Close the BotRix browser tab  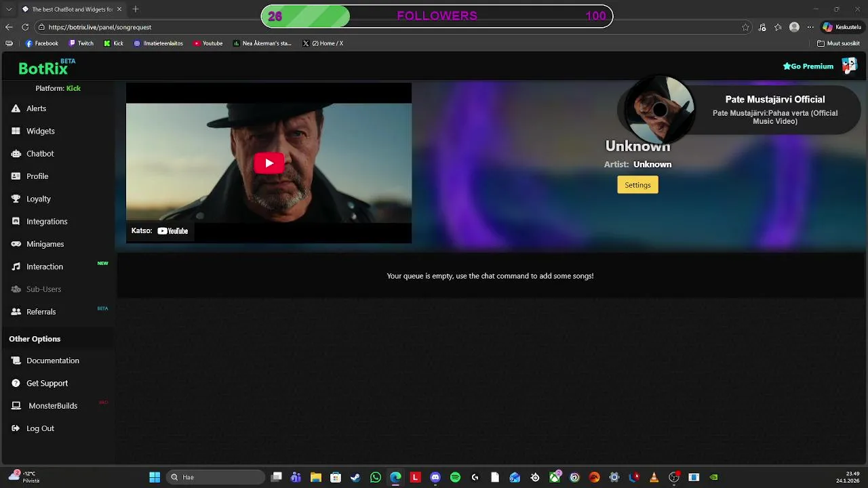point(119,9)
